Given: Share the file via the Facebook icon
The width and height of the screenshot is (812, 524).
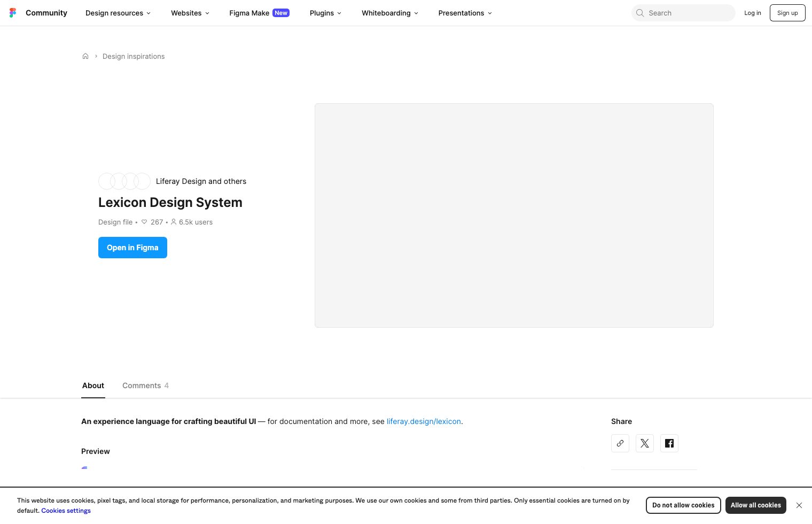Looking at the screenshot, I should point(669,443).
